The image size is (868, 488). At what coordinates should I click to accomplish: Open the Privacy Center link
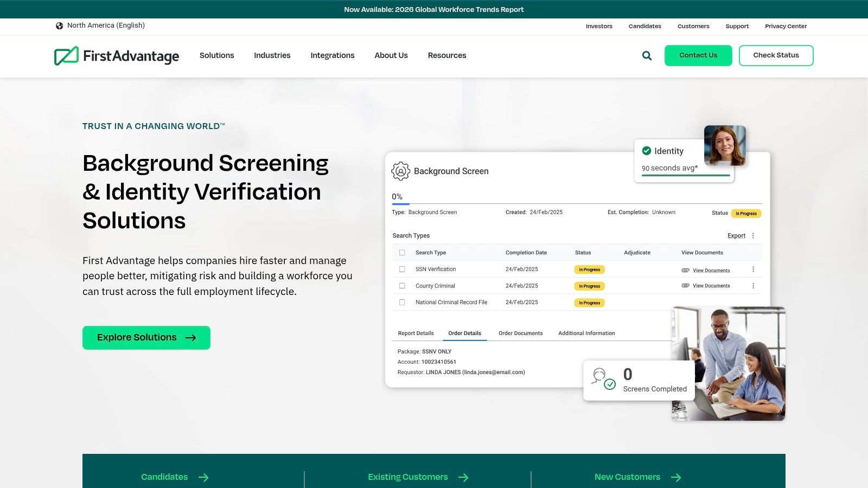(786, 26)
